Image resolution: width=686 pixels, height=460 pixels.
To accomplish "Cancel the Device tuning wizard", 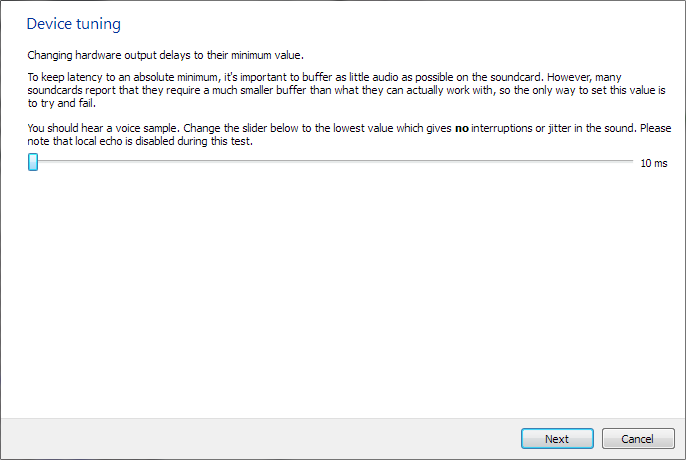I will pos(638,439).
